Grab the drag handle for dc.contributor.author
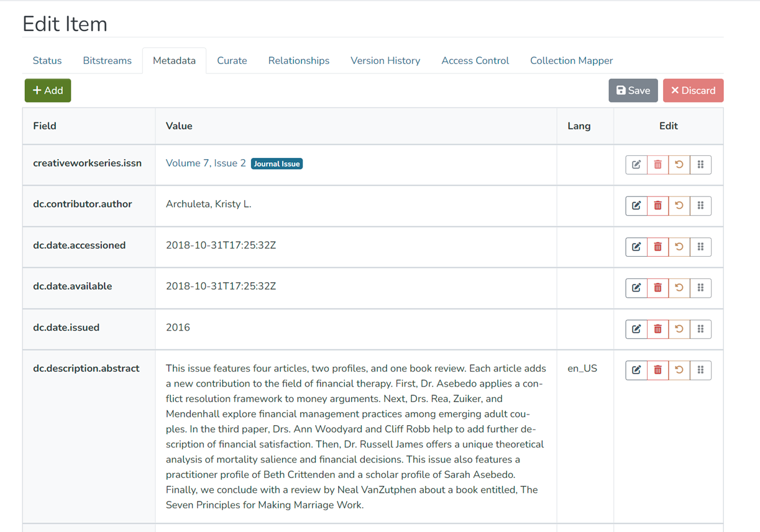 700,205
